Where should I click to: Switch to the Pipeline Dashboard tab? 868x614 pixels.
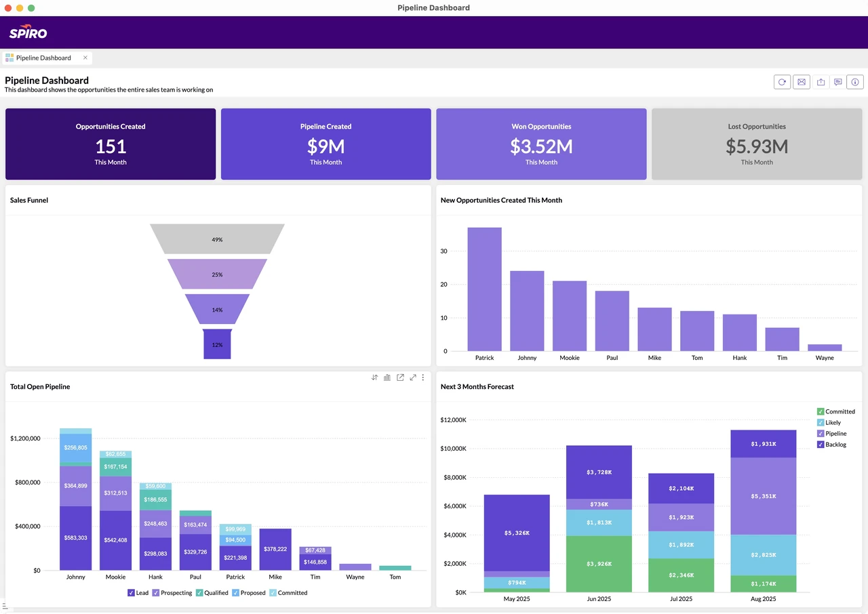43,58
